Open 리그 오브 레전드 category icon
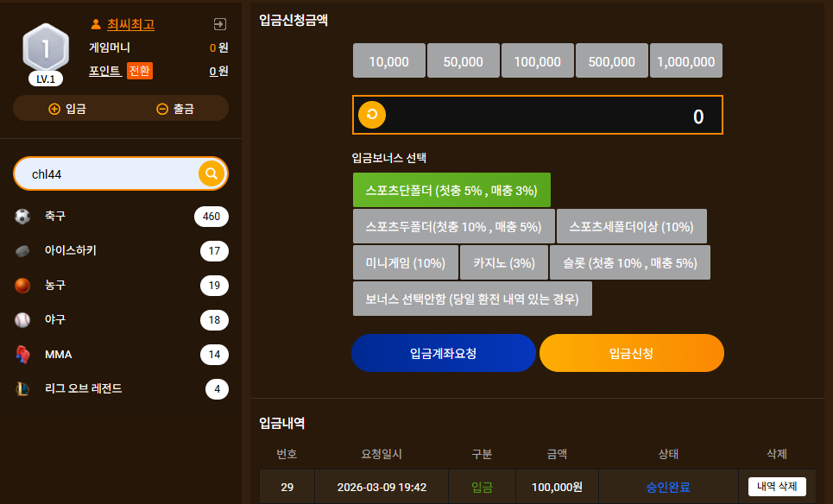The width and height of the screenshot is (833, 504). point(22,388)
